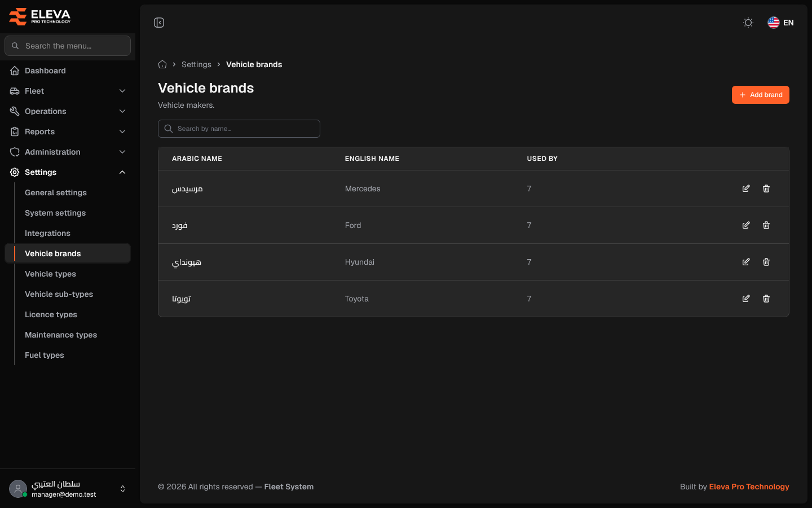The height and width of the screenshot is (508, 812).
Task: Click the Add brand button
Action: click(x=760, y=95)
